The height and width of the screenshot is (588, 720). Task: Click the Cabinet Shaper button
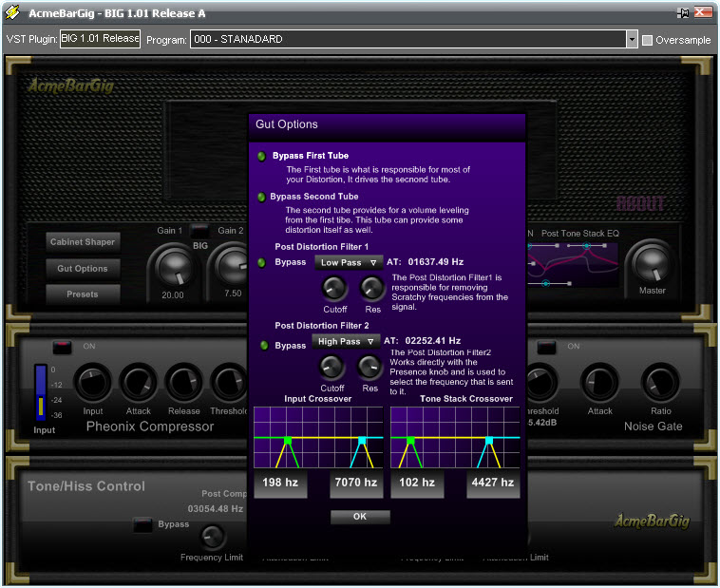(83, 242)
